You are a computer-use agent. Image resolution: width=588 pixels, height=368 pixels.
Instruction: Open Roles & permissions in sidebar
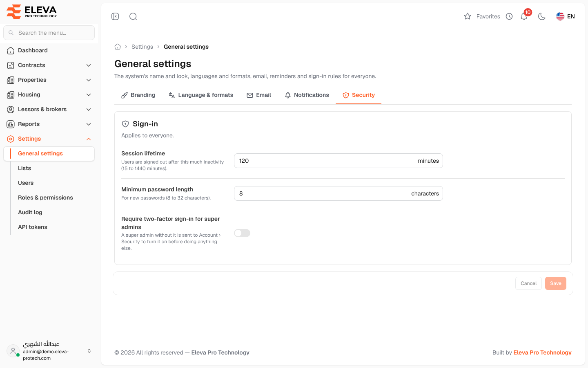49,197
